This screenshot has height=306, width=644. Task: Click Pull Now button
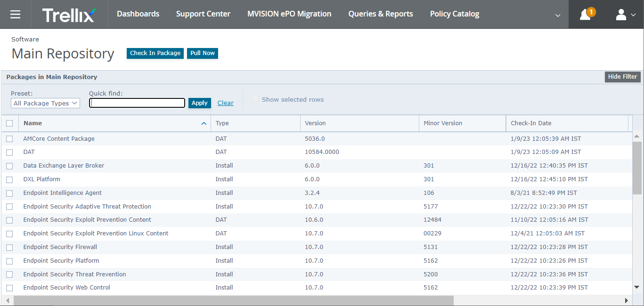(x=203, y=53)
